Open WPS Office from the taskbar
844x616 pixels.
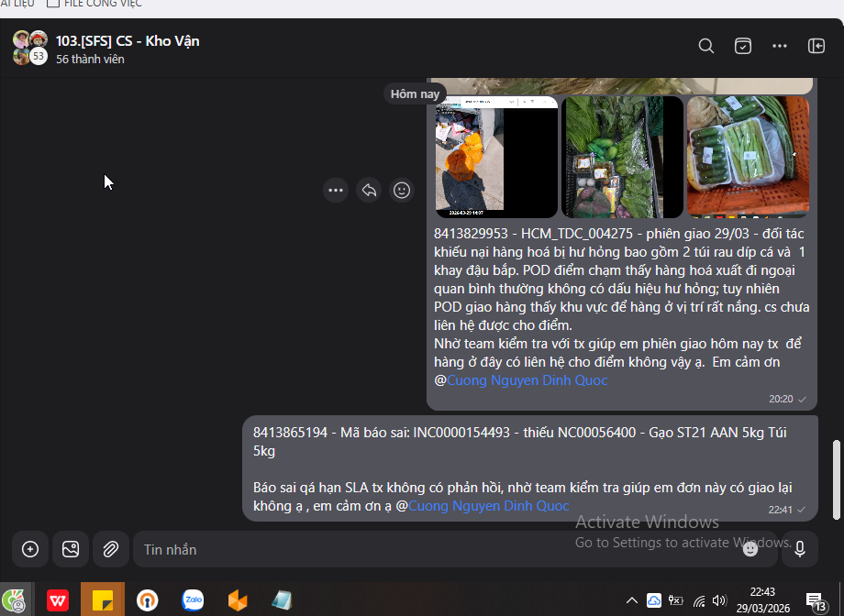pos(58,600)
